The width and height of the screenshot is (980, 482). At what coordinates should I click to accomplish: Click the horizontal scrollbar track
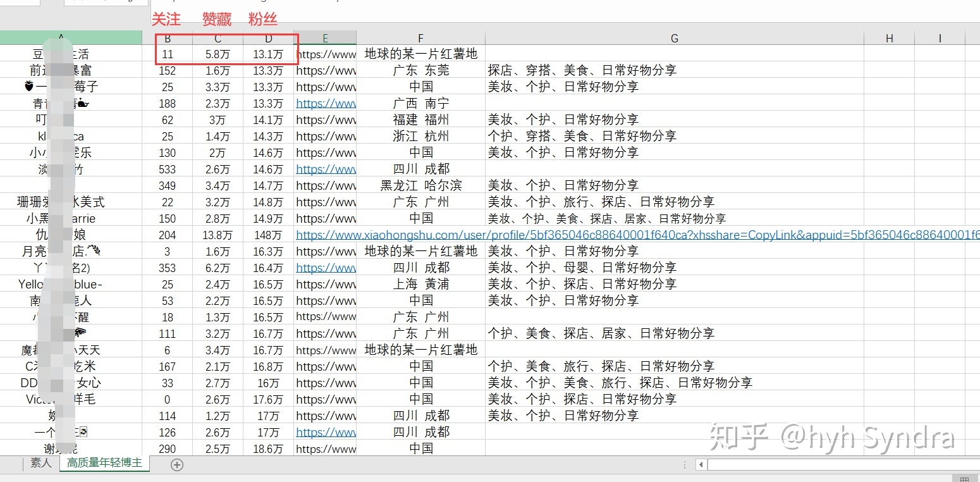(x=841, y=465)
